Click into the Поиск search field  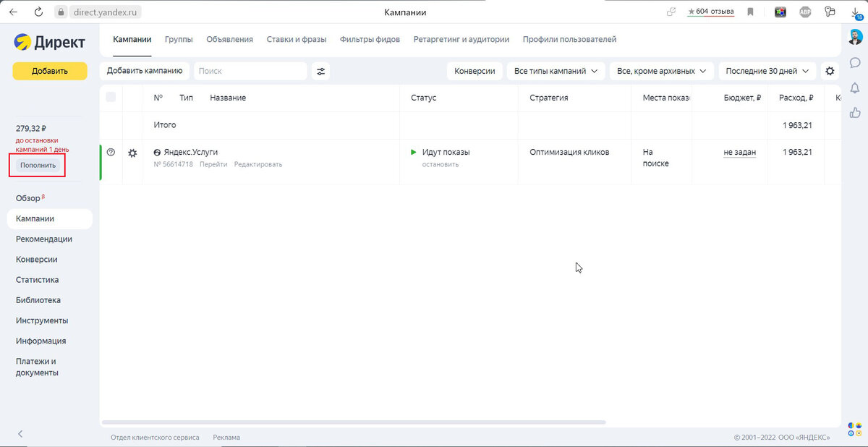pyautogui.click(x=250, y=71)
